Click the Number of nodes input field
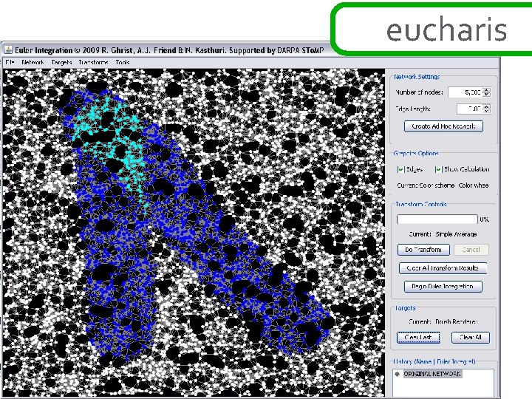Image resolution: width=532 pixels, height=399 pixels. pos(465,92)
